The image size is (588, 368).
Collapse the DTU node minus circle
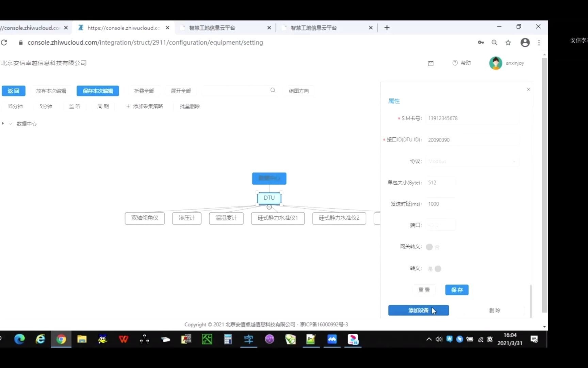click(269, 207)
